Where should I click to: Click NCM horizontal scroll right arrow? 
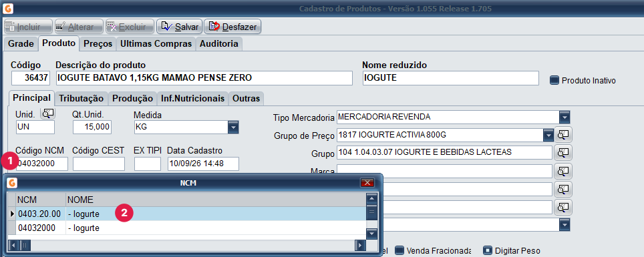(x=361, y=245)
